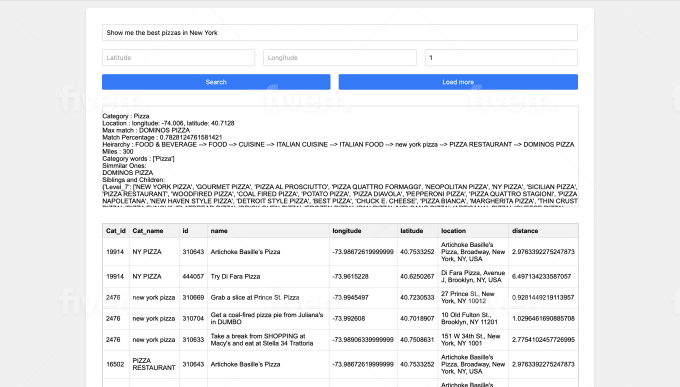The image size is (680, 387).
Task: Click distance value 0.9281449219113957
Action: point(543,298)
